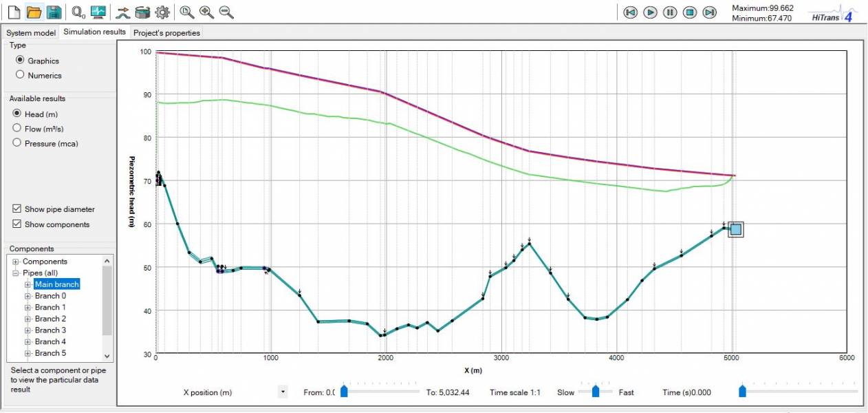Toggle the Show components checkbox
868x413 pixels.
(17, 224)
